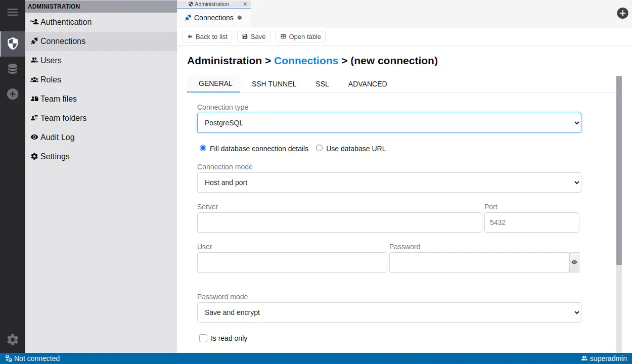The width and height of the screenshot is (632, 364).
Task: Click superadmin user in status bar
Action: point(604,358)
